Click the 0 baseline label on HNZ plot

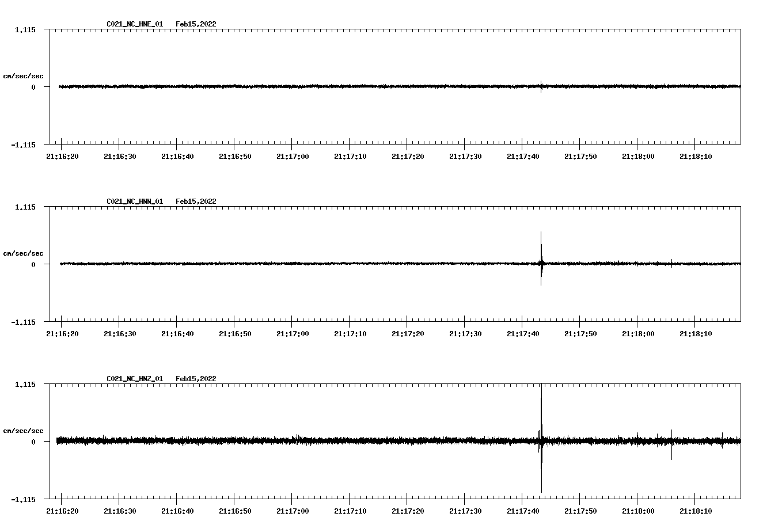coord(33,442)
